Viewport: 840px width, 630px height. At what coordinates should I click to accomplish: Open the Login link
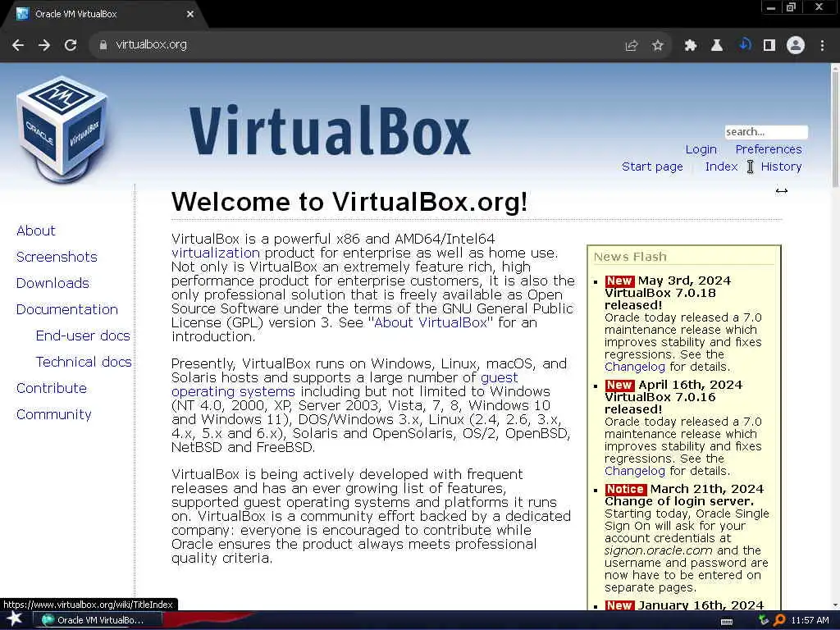pos(701,149)
